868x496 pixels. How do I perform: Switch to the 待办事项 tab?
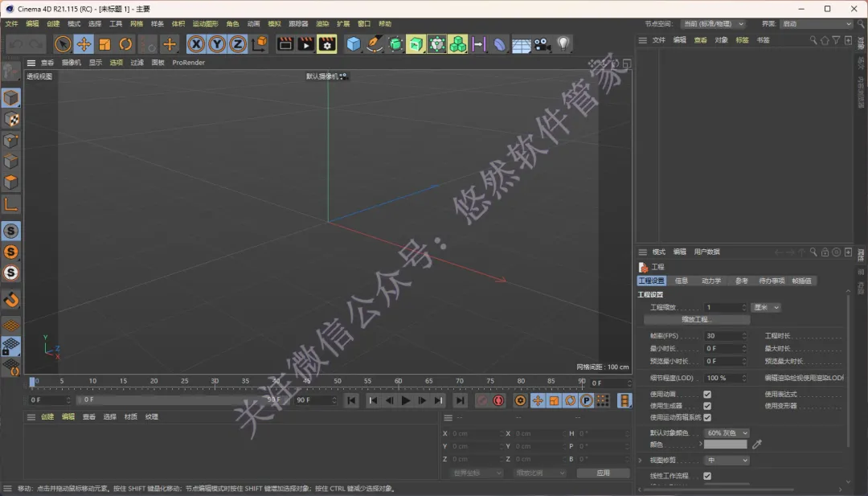[772, 281]
